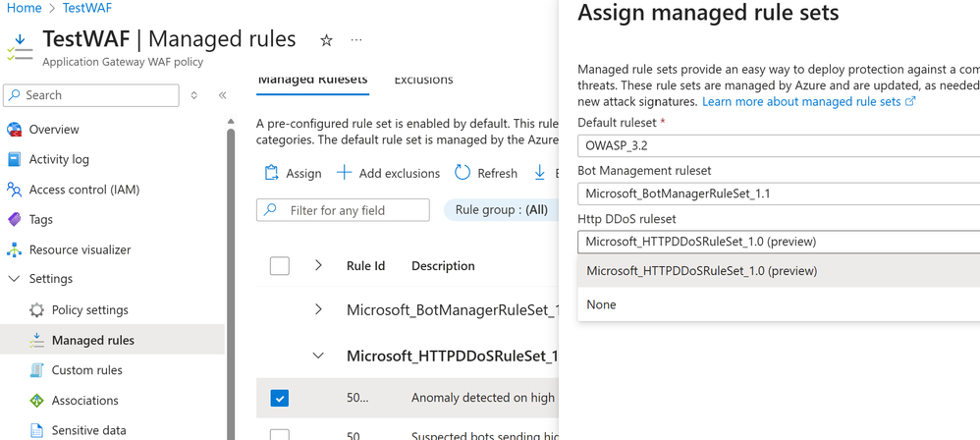Click the Tags icon in sidebar
Image resolution: width=980 pixels, height=440 pixels.
coord(15,220)
